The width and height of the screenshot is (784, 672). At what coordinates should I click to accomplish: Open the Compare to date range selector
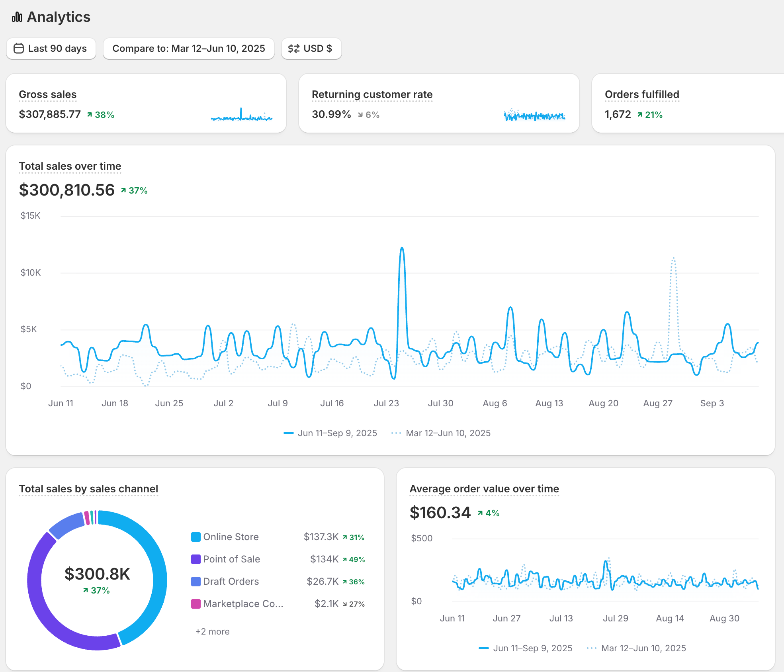tap(188, 49)
